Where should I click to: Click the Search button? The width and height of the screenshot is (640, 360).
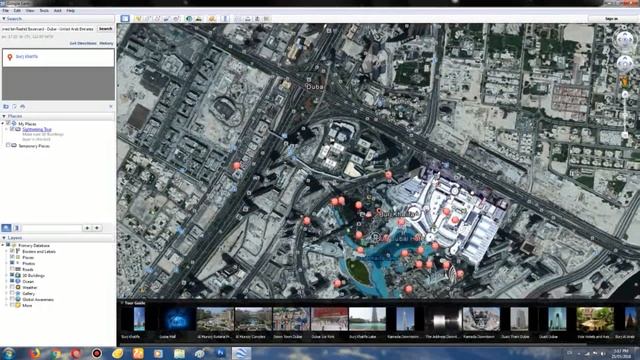pos(105,29)
